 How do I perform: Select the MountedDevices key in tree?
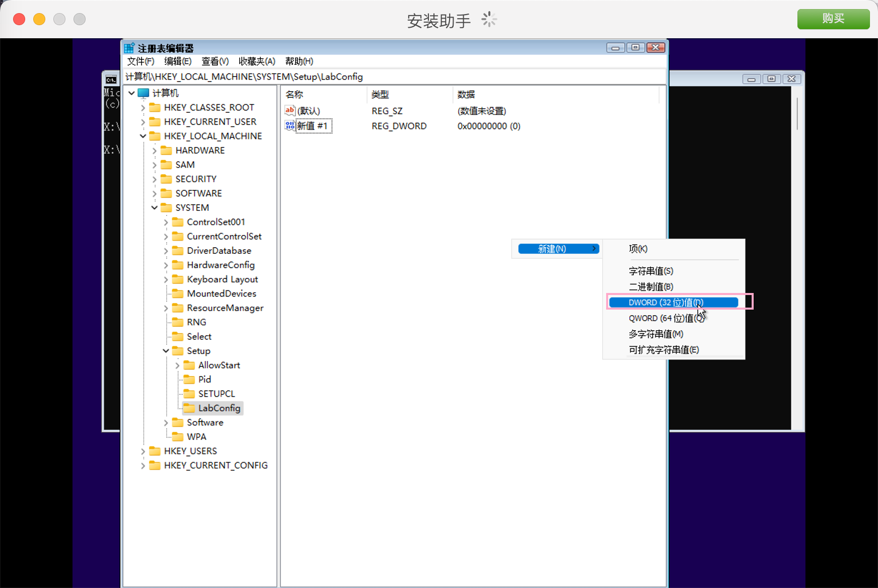point(222,293)
